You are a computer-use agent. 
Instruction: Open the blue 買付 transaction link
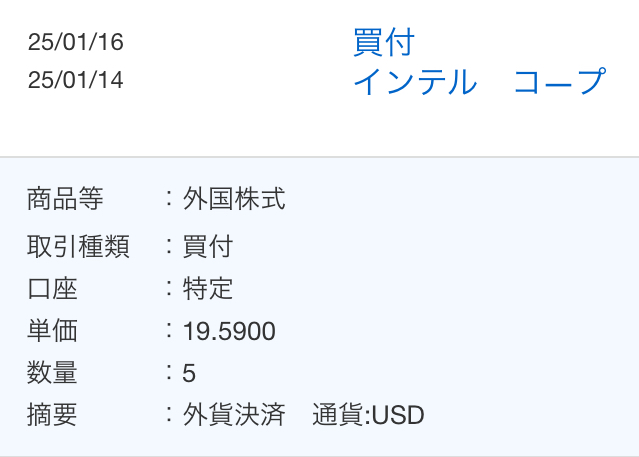[383, 43]
